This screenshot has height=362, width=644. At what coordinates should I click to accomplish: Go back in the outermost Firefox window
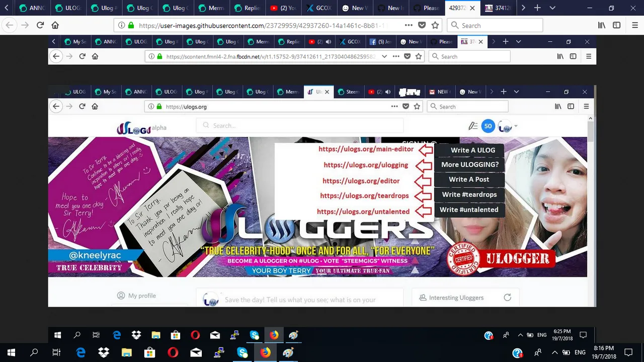click(9, 25)
